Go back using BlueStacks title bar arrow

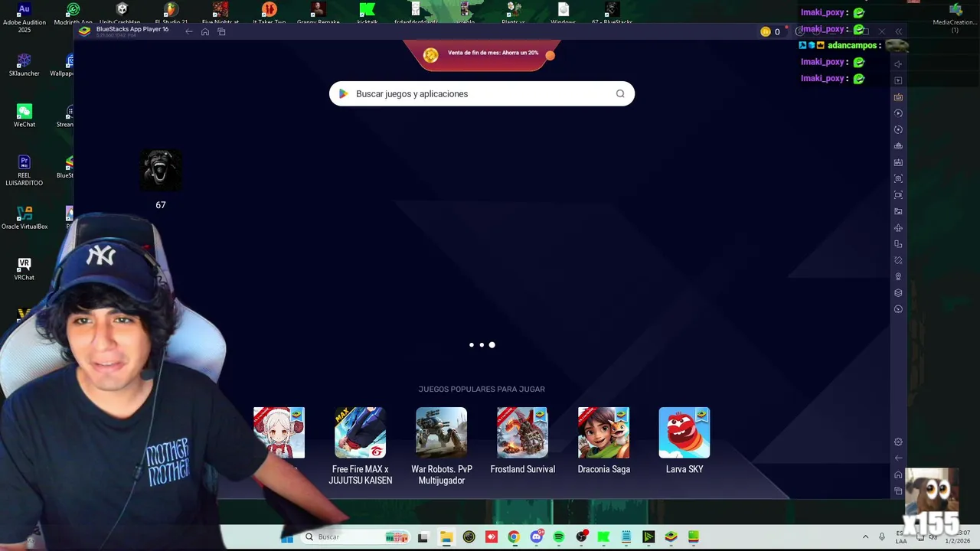[189, 31]
